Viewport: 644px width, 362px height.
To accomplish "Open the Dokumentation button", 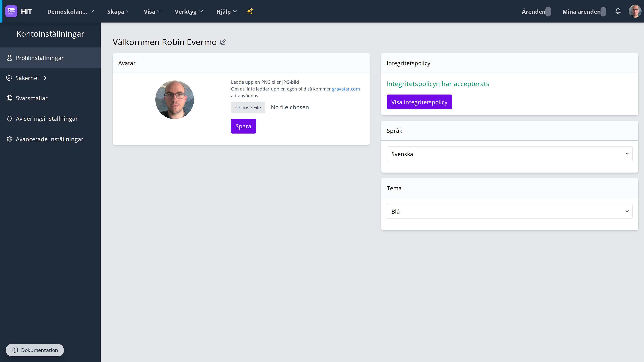I will tap(35, 350).
